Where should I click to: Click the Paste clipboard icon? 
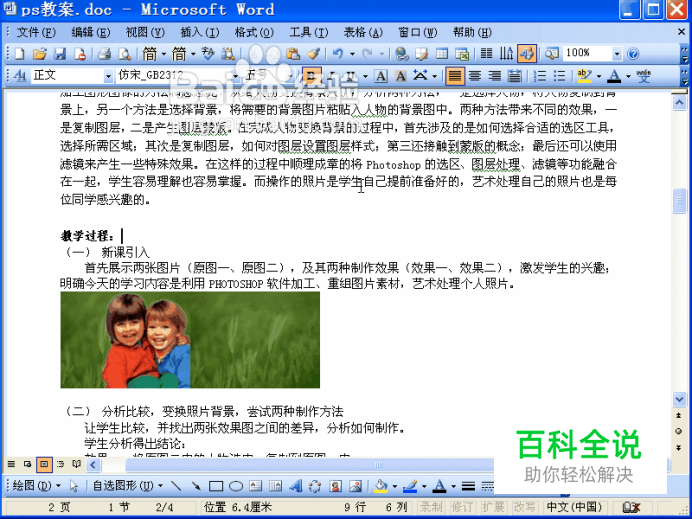tap(293, 54)
